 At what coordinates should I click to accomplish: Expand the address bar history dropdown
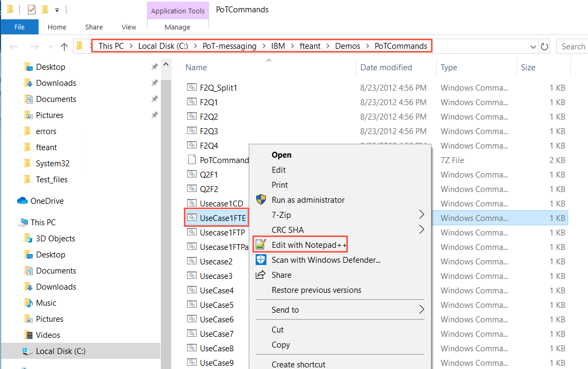pos(533,47)
